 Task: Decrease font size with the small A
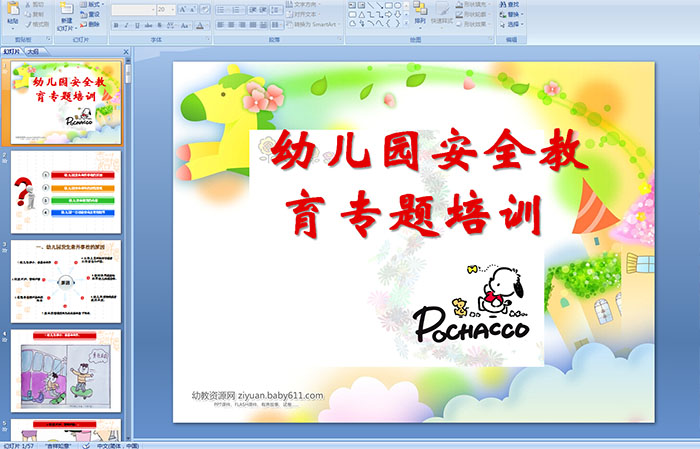[x=192, y=9]
